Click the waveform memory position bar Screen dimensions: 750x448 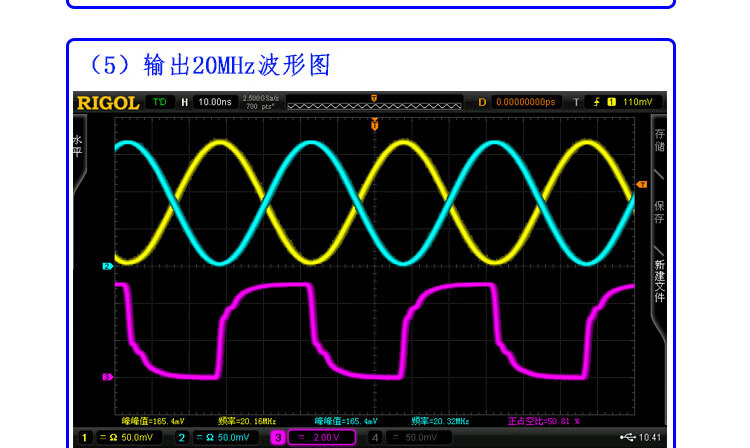[374, 103]
